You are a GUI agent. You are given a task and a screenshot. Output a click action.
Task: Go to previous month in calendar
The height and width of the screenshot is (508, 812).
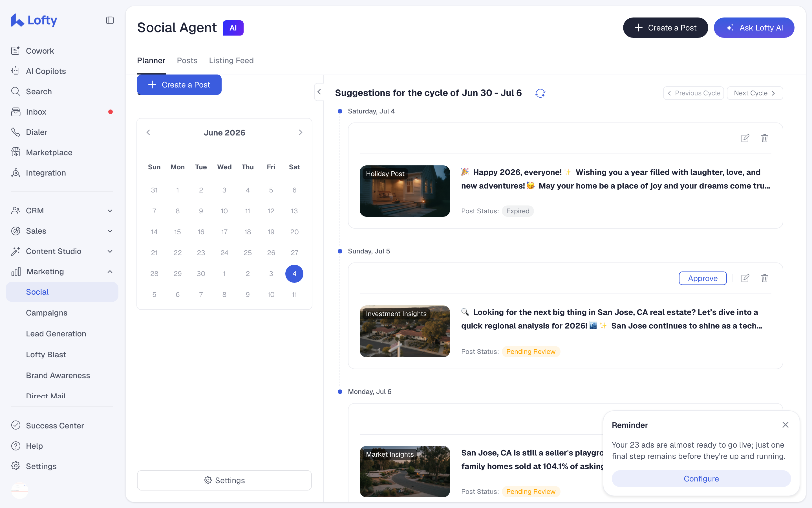click(148, 132)
